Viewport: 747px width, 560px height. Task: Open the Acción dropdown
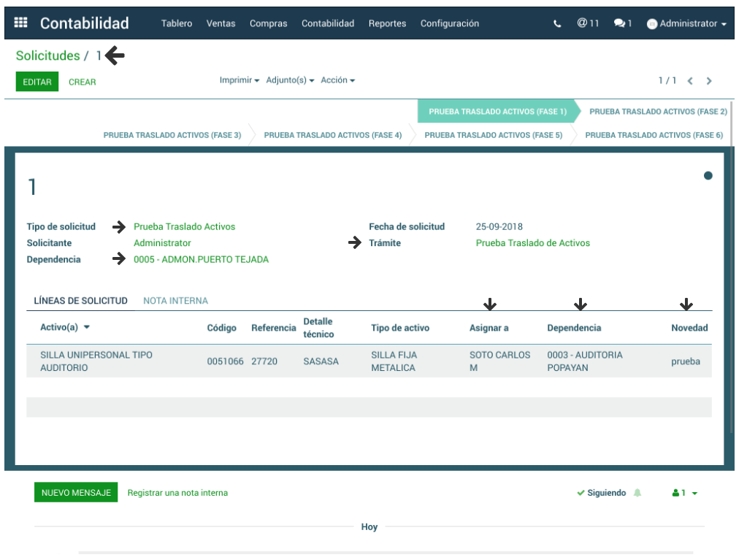click(337, 80)
